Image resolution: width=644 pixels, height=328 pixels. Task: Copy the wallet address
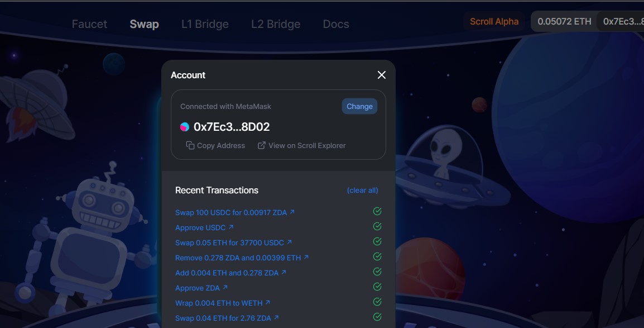pos(215,145)
